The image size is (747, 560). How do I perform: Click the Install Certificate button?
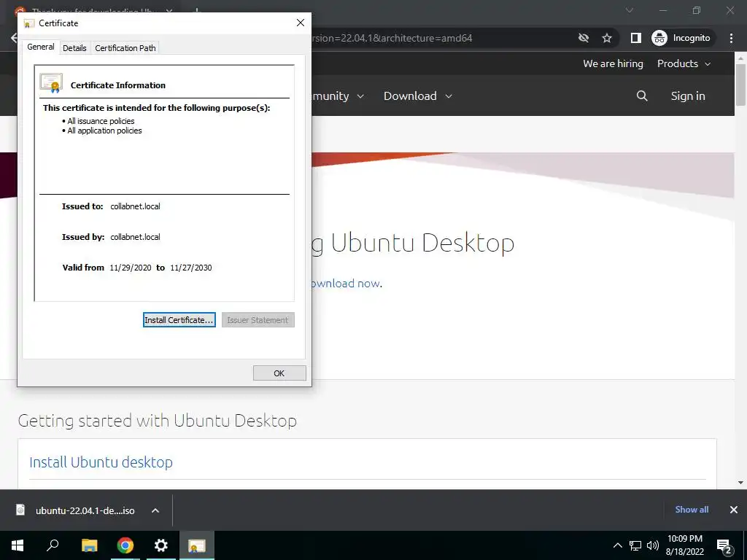point(179,320)
